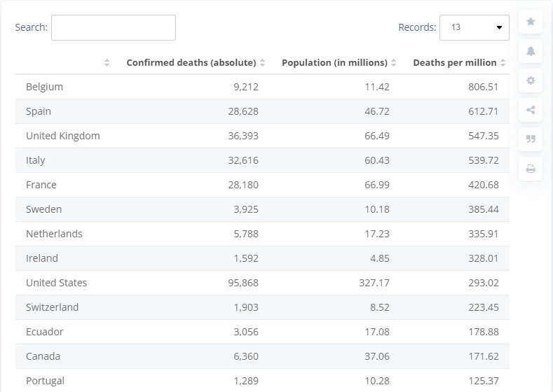The image size is (553, 392).
Task: Click Netherlands' per million value 335.91
Action: click(x=483, y=234)
